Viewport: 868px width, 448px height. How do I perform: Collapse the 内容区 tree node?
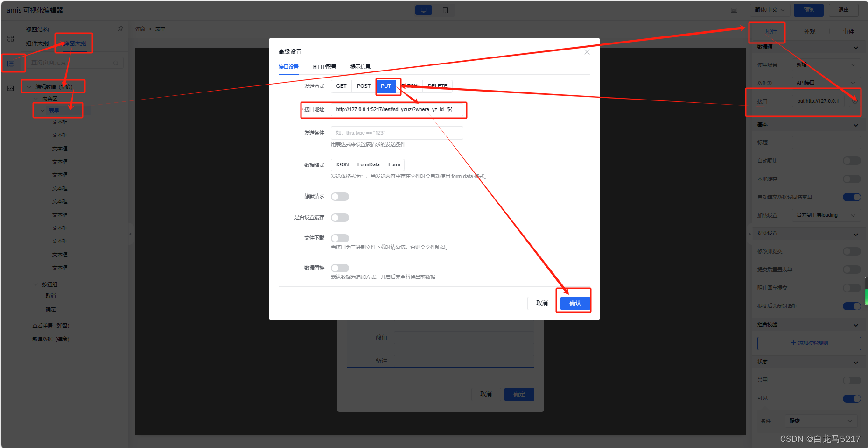[x=35, y=99]
